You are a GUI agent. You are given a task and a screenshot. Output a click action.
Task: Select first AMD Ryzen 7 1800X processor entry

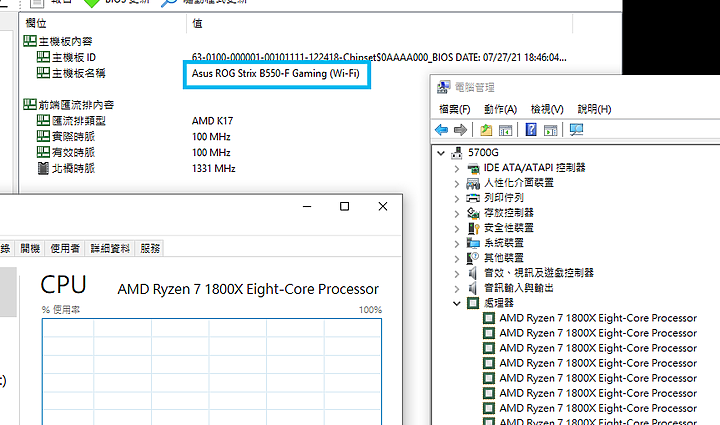click(598, 318)
